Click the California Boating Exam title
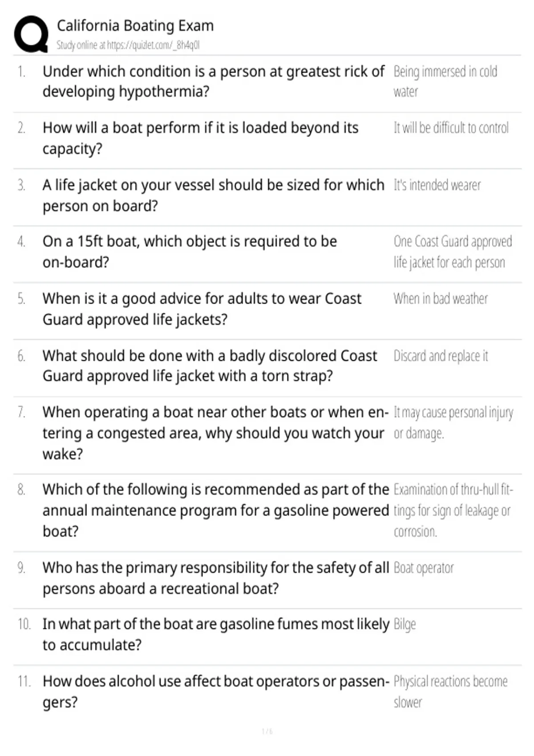The height and width of the screenshot is (756, 534). pos(135,26)
